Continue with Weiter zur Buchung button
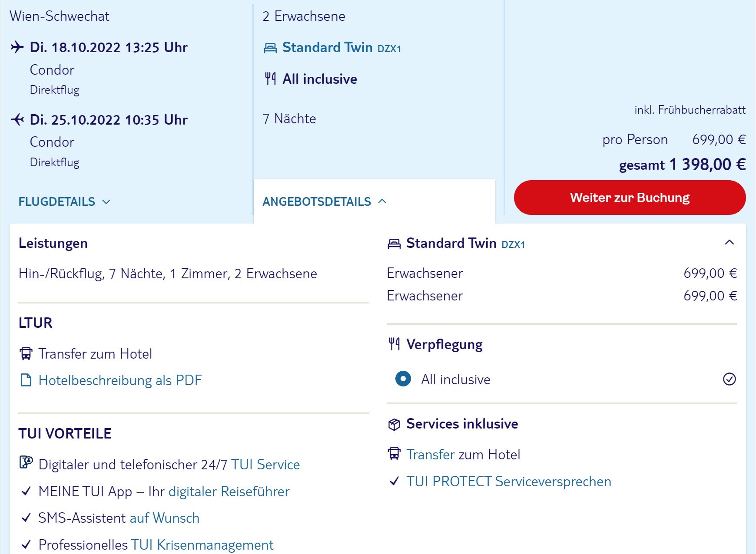 pos(630,198)
